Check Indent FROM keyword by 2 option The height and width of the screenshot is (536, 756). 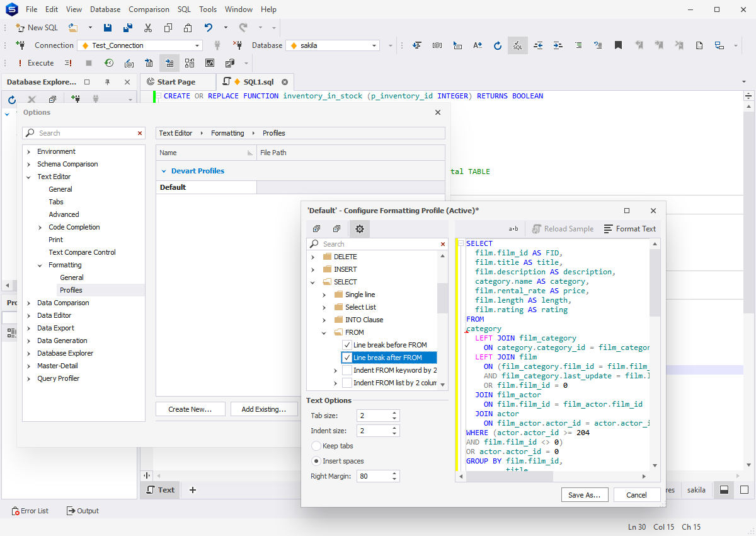(x=347, y=370)
